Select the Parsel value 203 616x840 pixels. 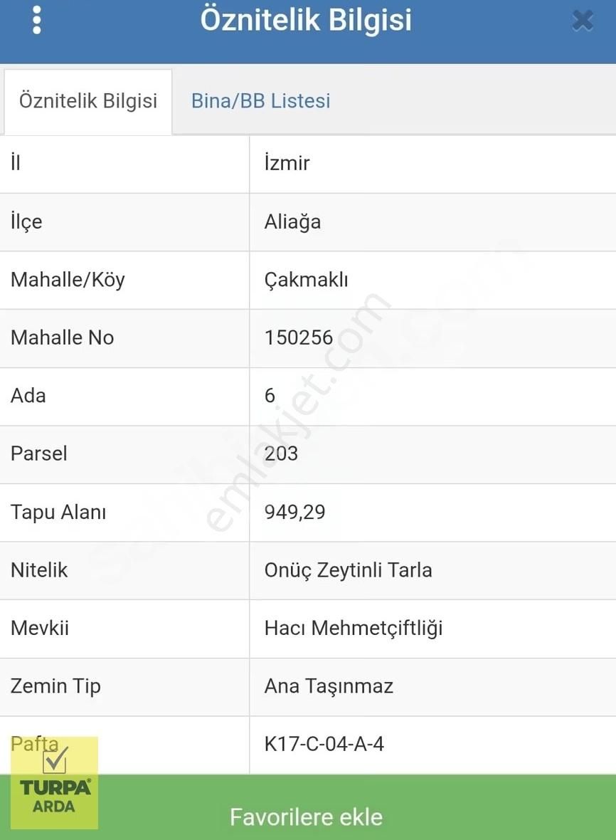[x=282, y=454]
